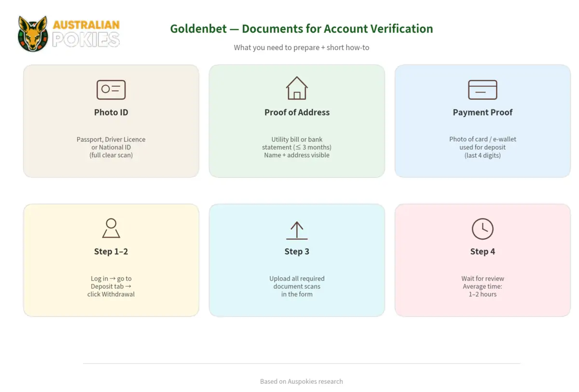Click the clock icon above Step 4
The width and height of the screenshot is (579, 392).
click(482, 229)
